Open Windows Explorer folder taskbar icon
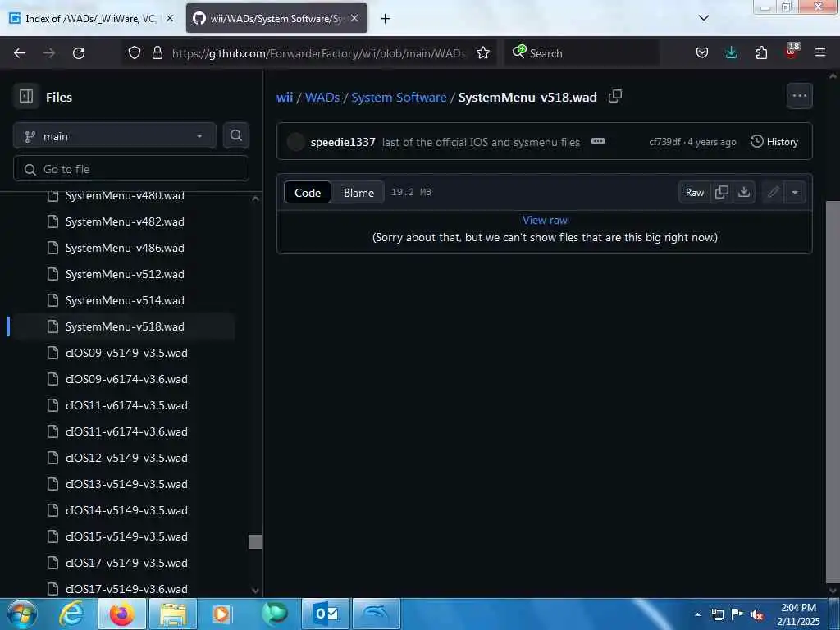Viewport: 840px width, 630px height. pos(172,614)
